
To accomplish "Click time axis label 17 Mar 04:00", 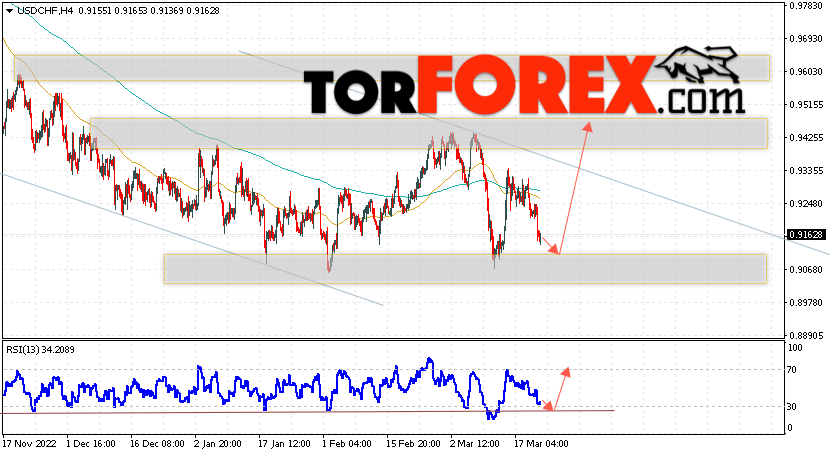I will pos(542,443).
